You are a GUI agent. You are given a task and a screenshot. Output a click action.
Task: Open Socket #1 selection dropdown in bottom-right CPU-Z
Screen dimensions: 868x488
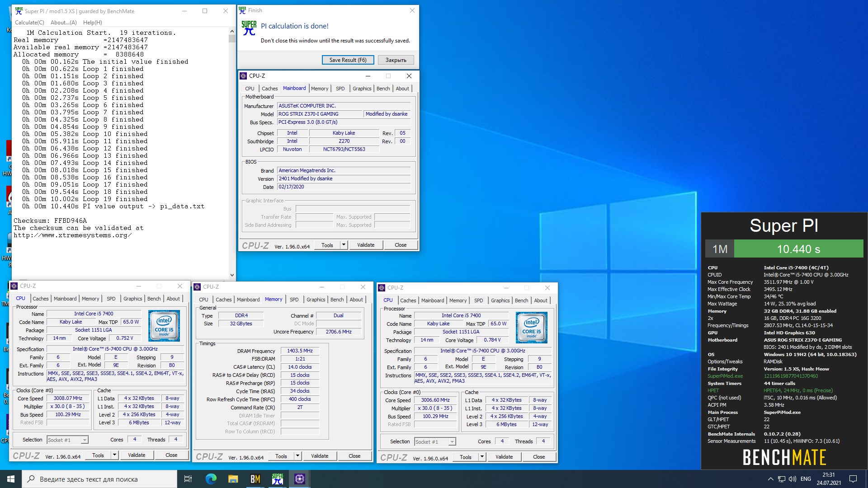[435, 441]
